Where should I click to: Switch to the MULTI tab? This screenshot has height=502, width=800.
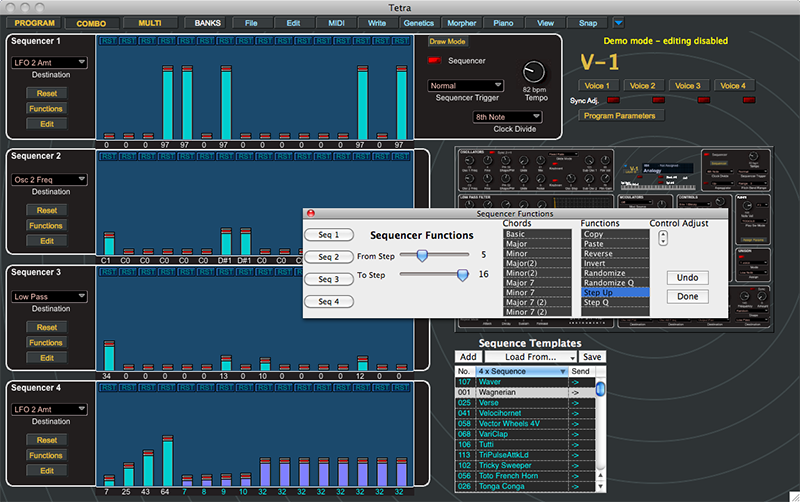point(150,22)
